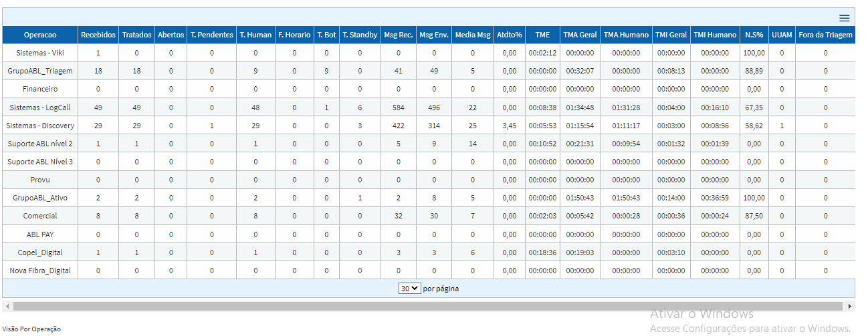Select the Sistemas - Discovery row name

point(40,126)
